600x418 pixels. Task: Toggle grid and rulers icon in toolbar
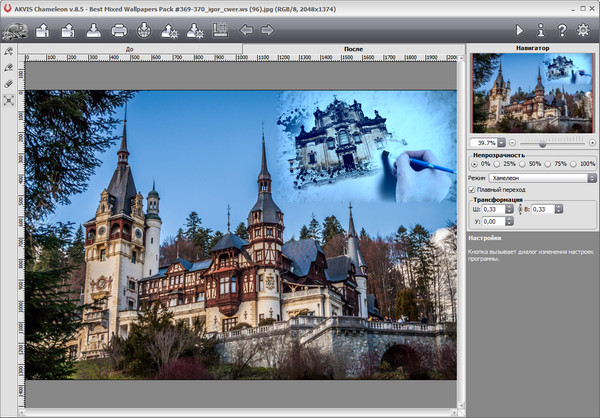tap(221, 30)
